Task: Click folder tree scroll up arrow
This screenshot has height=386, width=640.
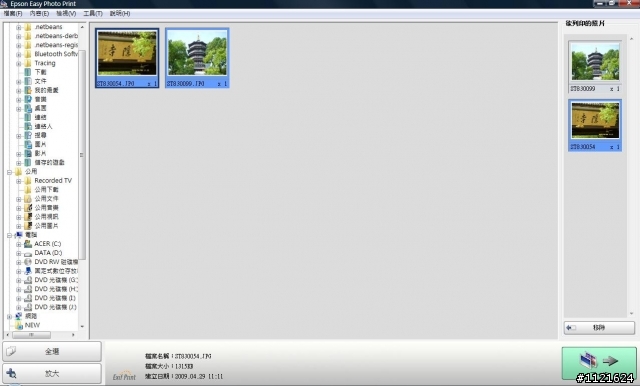Action: (82, 27)
